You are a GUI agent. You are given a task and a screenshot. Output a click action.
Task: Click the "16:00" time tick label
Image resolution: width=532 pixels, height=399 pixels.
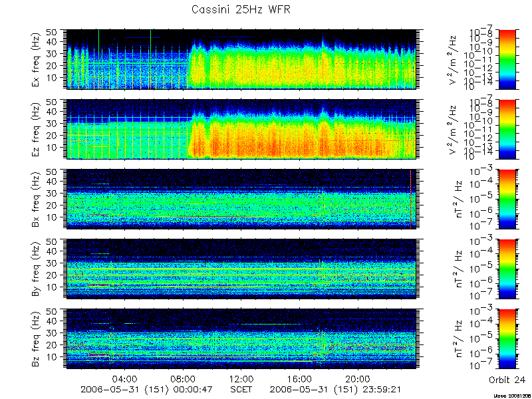[299, 378]
